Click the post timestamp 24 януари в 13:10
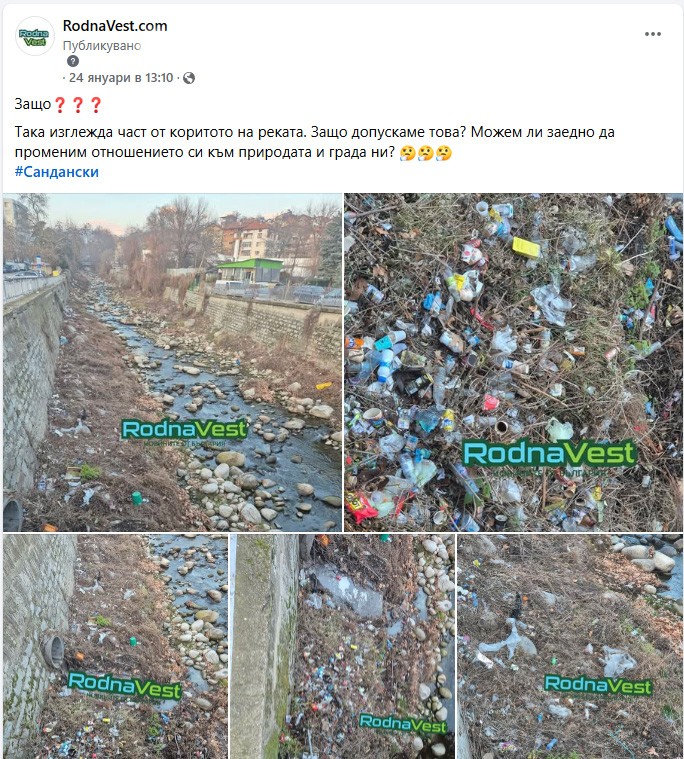The width and height of the screenshot is (684, 759). [121, 77]
